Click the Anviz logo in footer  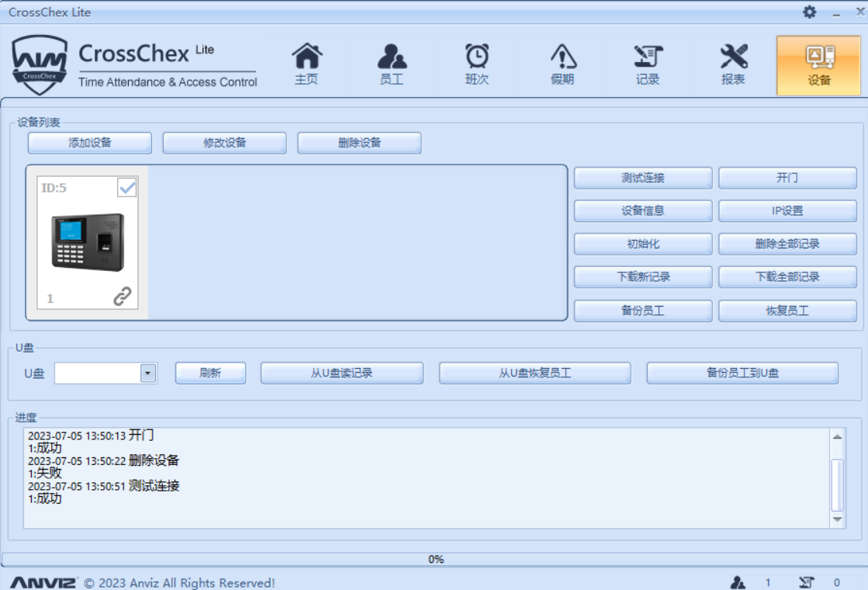pyautogui.click(x=43, y=582)
